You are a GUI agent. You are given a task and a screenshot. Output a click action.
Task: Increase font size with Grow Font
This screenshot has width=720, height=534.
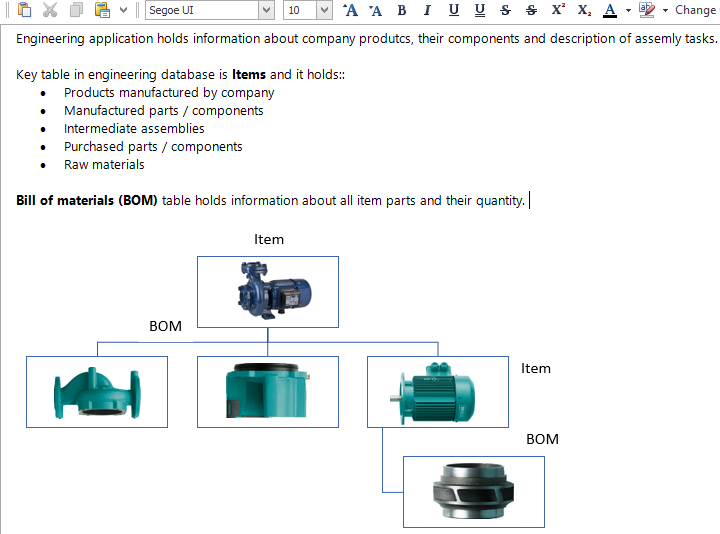[x=350, y=10]
